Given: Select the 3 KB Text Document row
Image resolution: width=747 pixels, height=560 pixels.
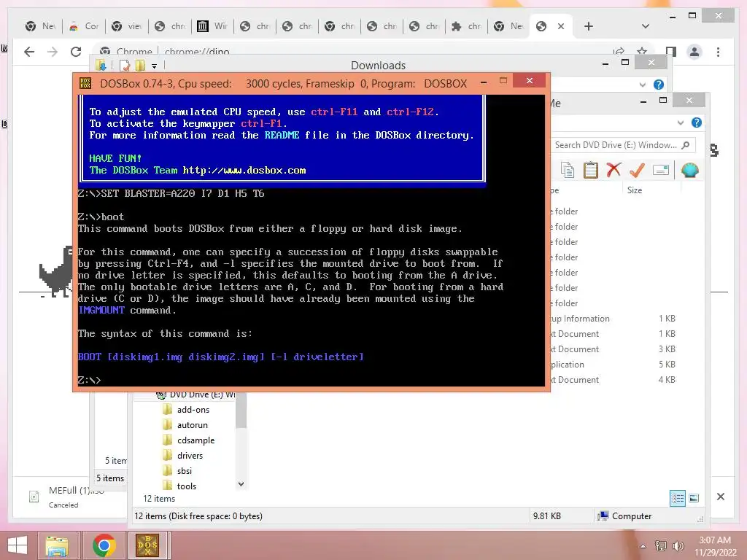Looking at the screenshot, I should [x=614, y=349].
